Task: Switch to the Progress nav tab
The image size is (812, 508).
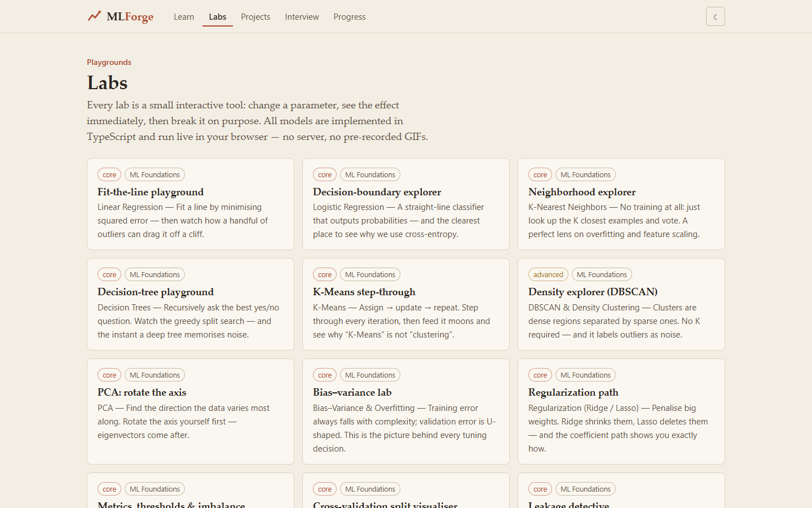Action: click(350, 17)
